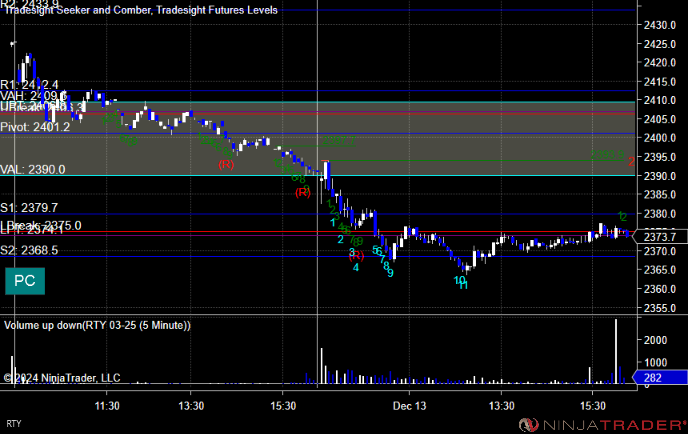Click the cyan count 10 marker

(x=459, y=280)
